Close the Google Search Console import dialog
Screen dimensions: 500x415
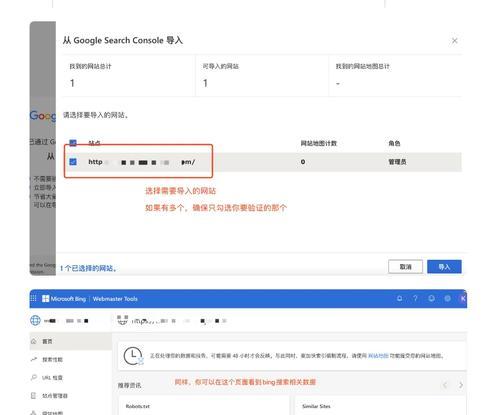454,41
